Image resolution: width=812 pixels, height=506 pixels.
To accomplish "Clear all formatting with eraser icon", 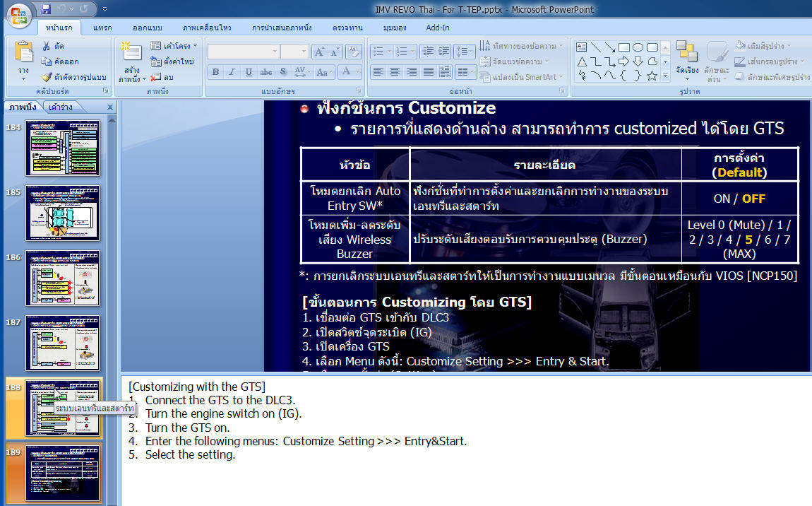I will [x=354, y=51].
